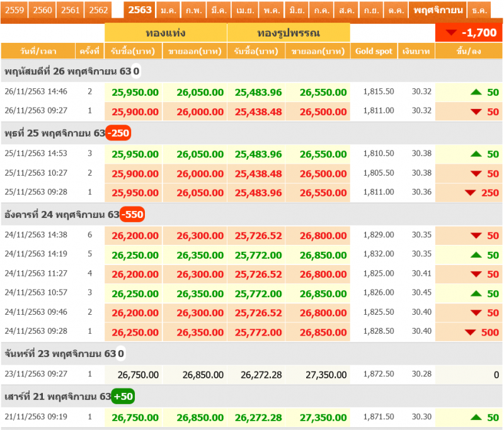Select the ม.ค. month tab
Image resolution: width=504 pixels, height=430 pixels.
point(168,11)
